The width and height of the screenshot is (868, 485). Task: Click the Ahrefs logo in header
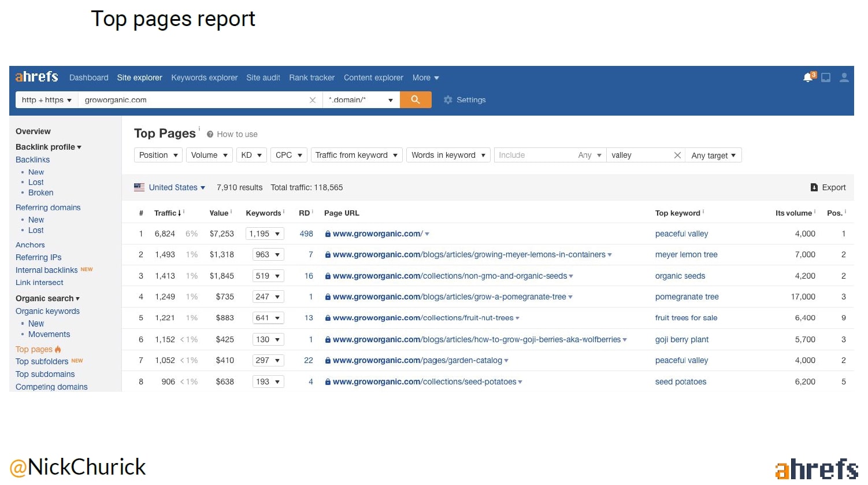pos(37,77)
